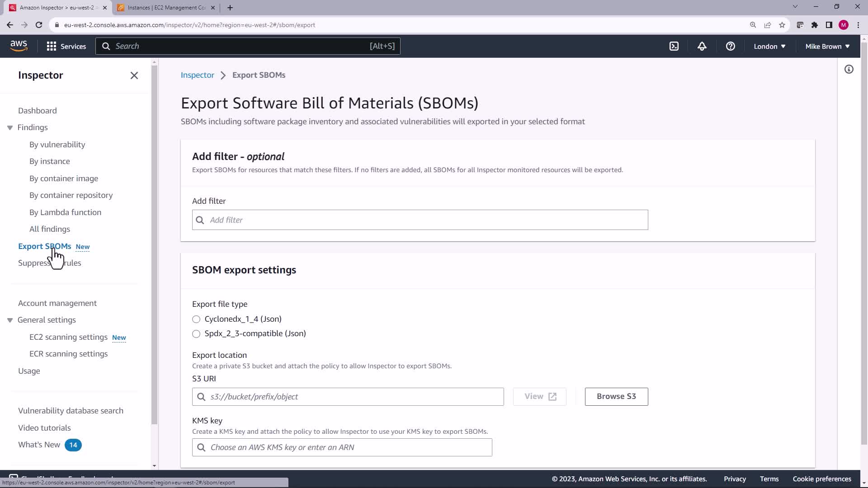Collapse the Findings navigation section
Screen dimensions: 868x488
coord(10,128)
